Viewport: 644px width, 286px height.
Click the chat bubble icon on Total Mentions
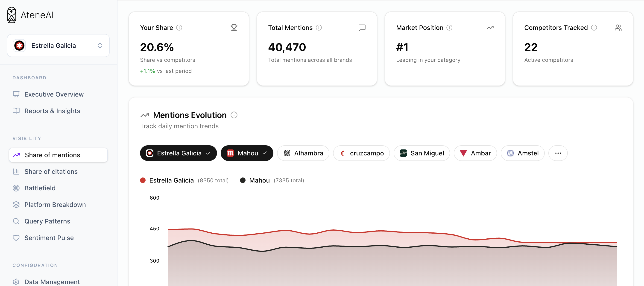(x=362, y=28)
